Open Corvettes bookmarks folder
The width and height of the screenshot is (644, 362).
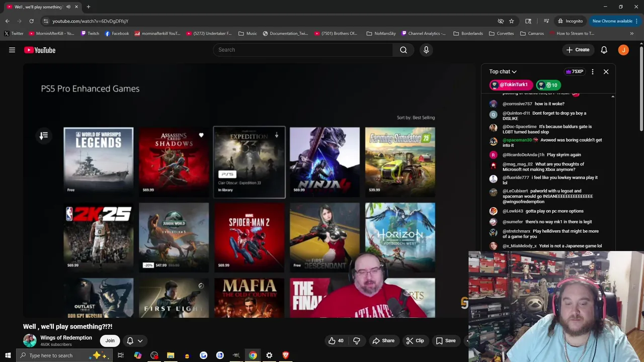(x=501, y=34)
